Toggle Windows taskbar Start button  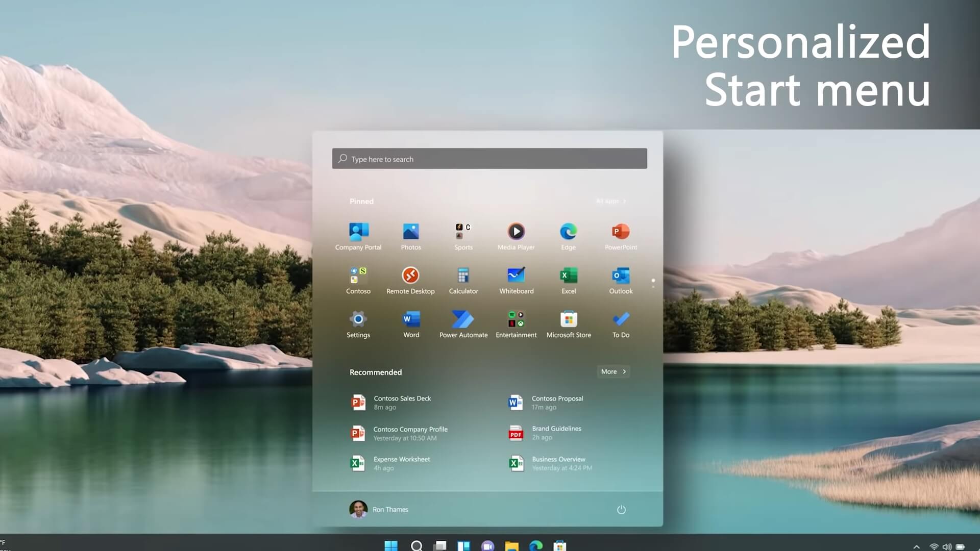391,545
